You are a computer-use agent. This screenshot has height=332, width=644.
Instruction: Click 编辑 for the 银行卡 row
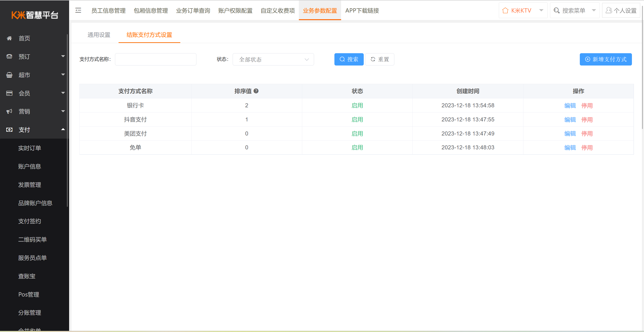point(570,106)
